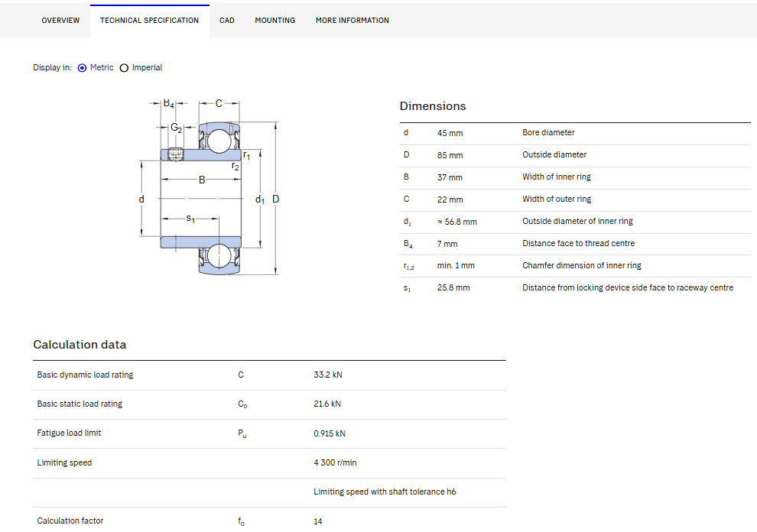The height and width of the screenshot is (532, 757).
Task: Click the Fatigue load limit label
Action: pyautogui.click(x=69, y=433)
